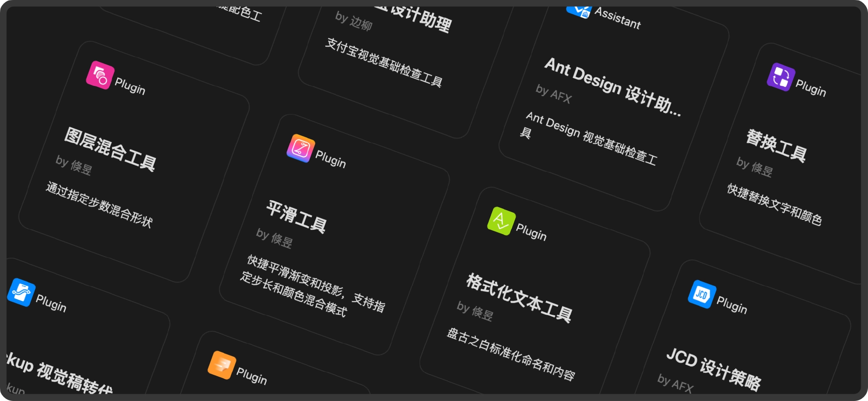Click the green 格式化文本工具 plugin icon
The width and height of the screenshot is (868, 401).
[x=501, y=221]
